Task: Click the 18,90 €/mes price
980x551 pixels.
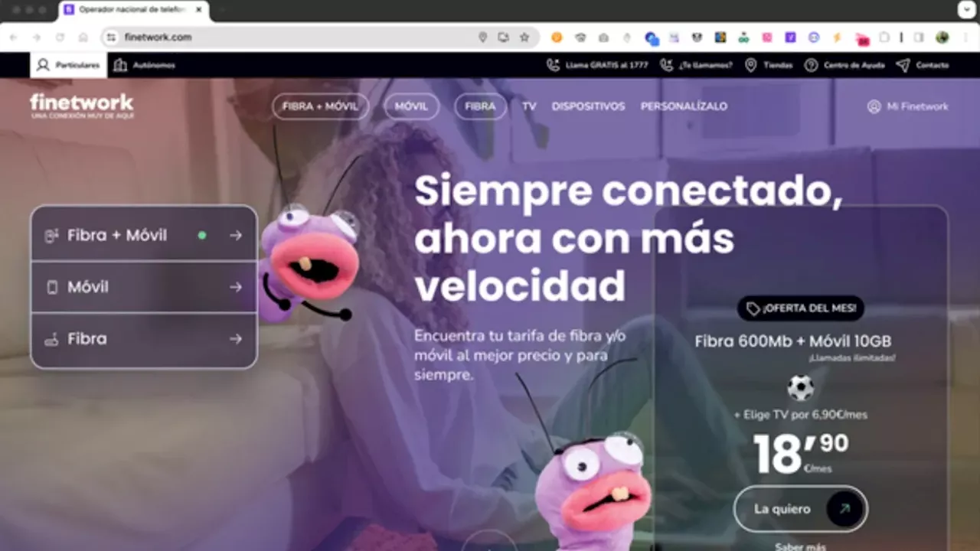Action: point(801,453)
